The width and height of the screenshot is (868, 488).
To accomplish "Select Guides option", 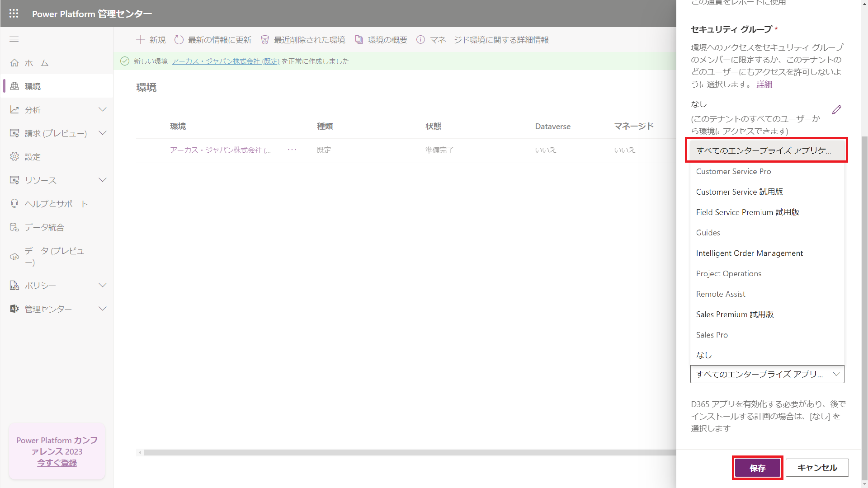I will (767, 233).
